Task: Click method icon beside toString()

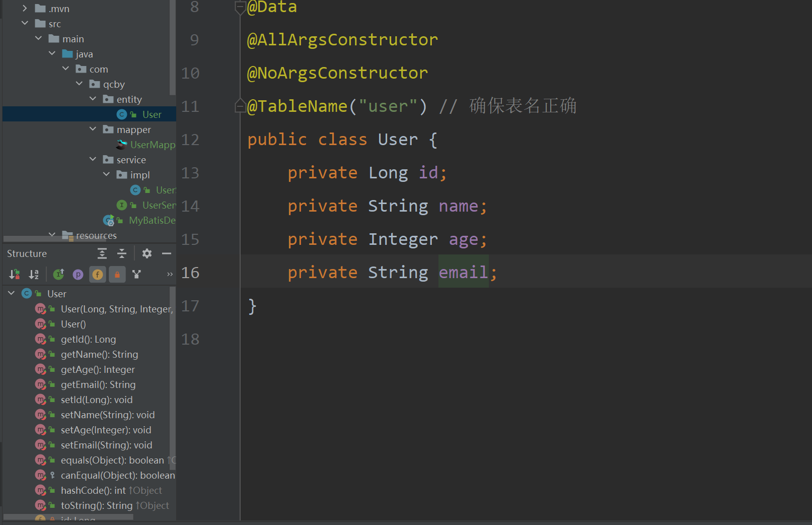Action: coord(40,505)
